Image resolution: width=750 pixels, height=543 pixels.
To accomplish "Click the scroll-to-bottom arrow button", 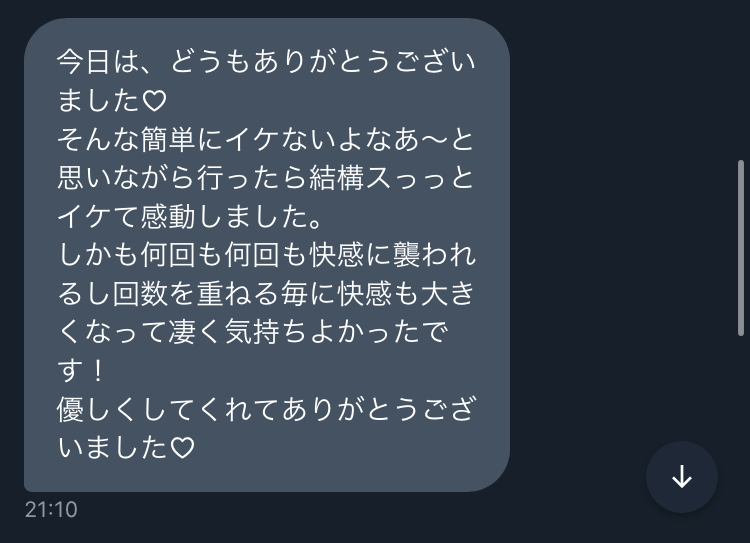I will coord(682,477).
